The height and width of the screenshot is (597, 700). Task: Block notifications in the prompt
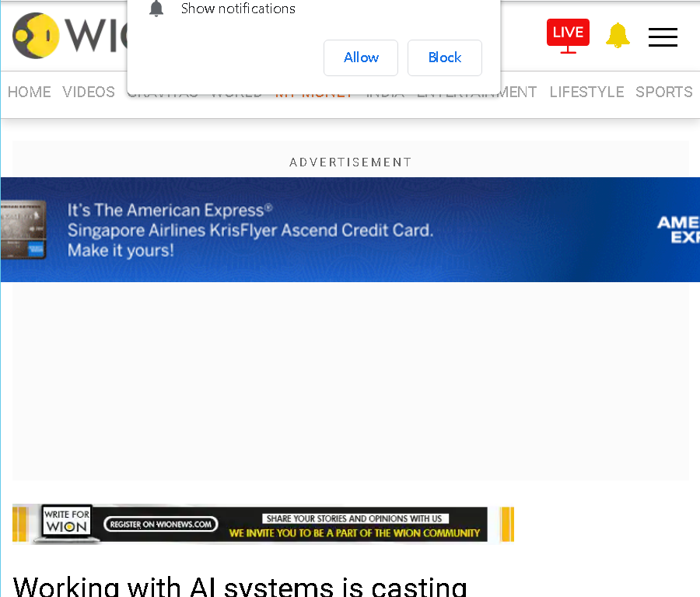click(445, 58)
